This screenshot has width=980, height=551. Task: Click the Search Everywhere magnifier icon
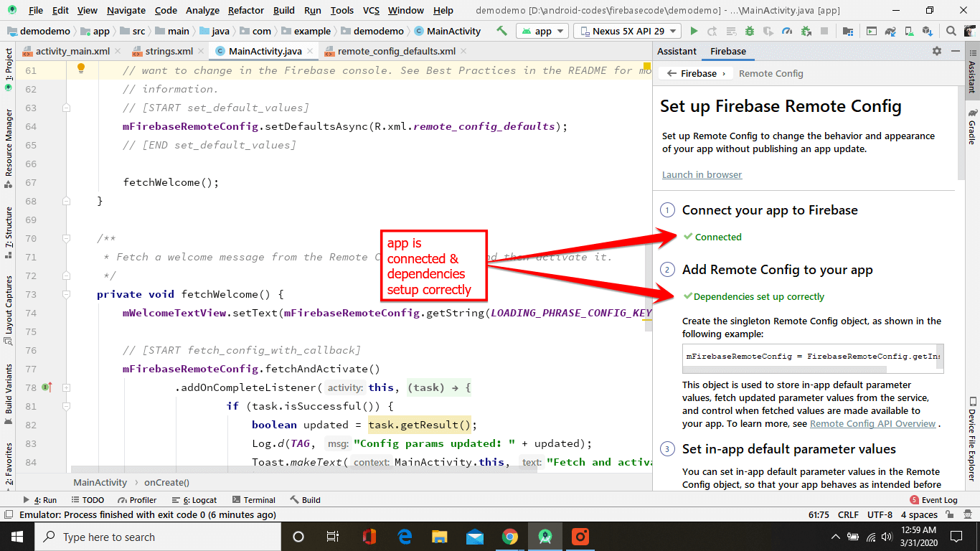point(951,31)
